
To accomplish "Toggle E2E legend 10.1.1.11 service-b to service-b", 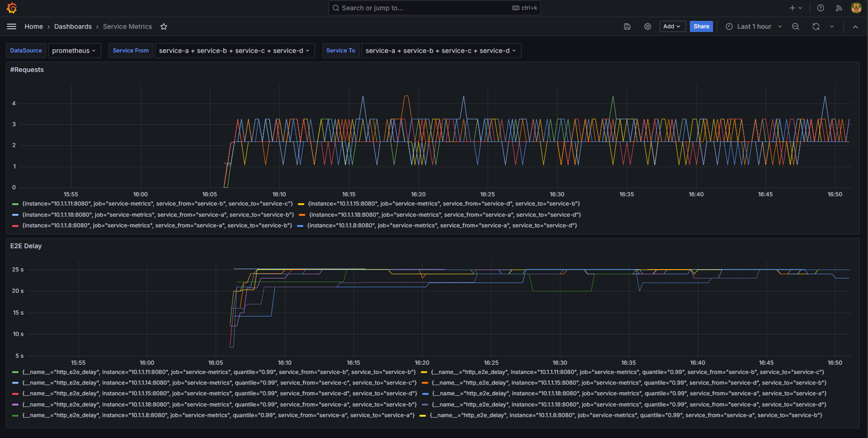I will click(x=219, y=372).
